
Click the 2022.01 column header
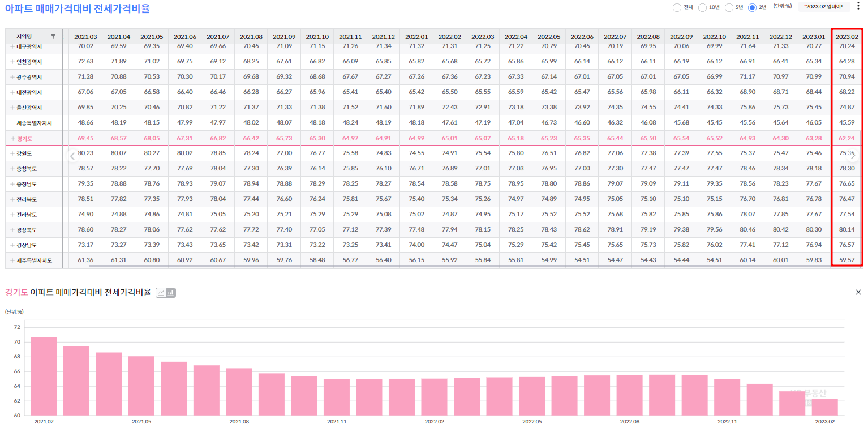(416, 36)
